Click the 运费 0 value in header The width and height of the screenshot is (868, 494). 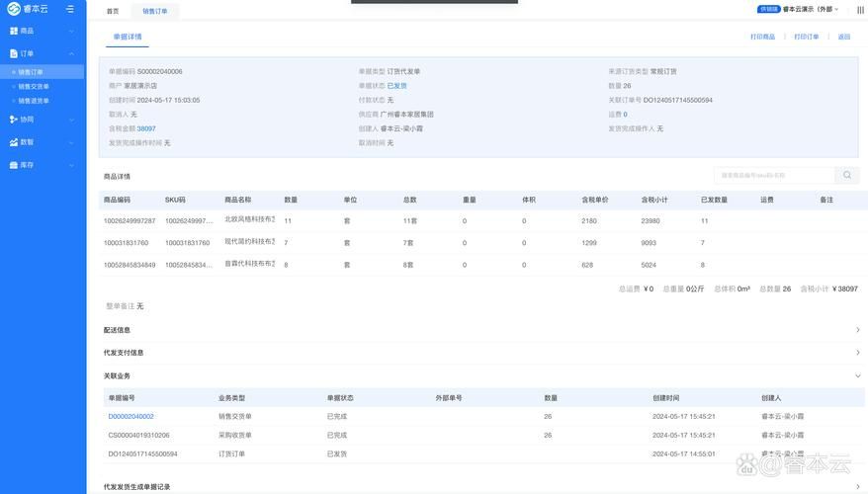click(626, 114)
